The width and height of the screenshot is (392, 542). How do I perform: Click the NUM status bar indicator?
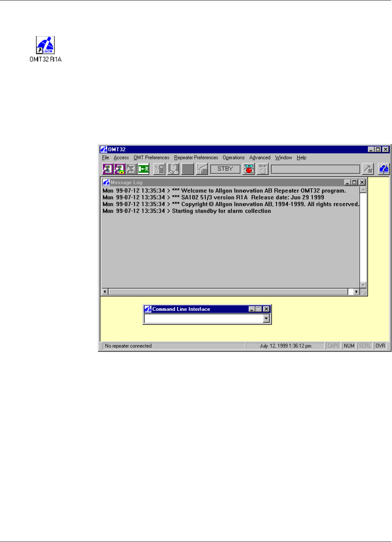(x=349, y=346)
